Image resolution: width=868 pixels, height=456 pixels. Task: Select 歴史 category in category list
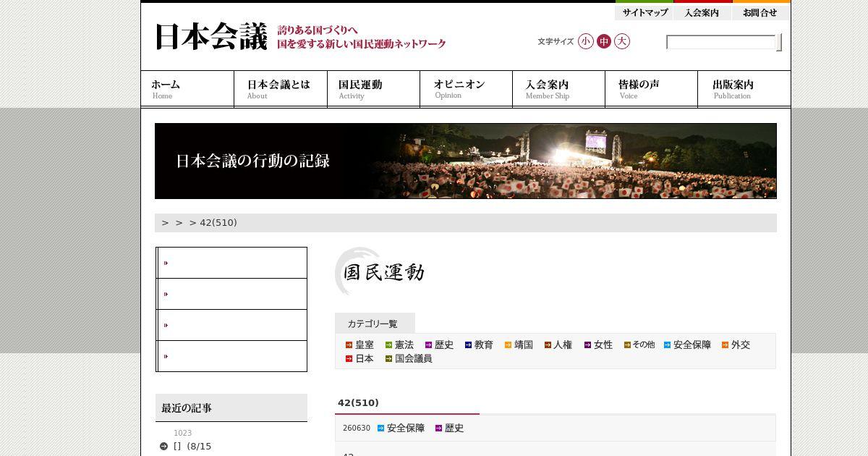pyautogui.click(x=439, y=345)
